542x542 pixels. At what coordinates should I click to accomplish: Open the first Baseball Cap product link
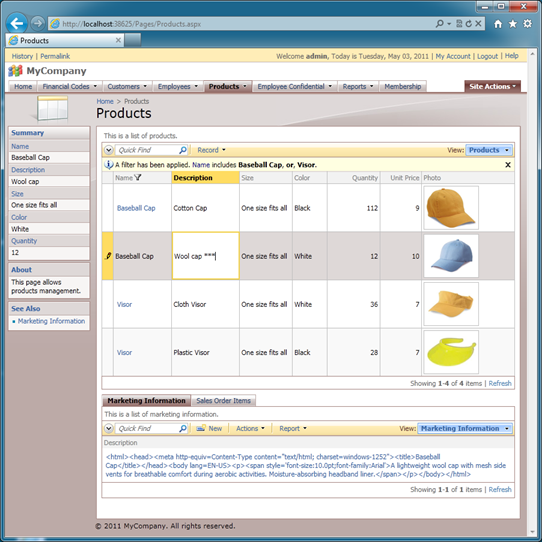pyautogui.click(x=136, y=208)
